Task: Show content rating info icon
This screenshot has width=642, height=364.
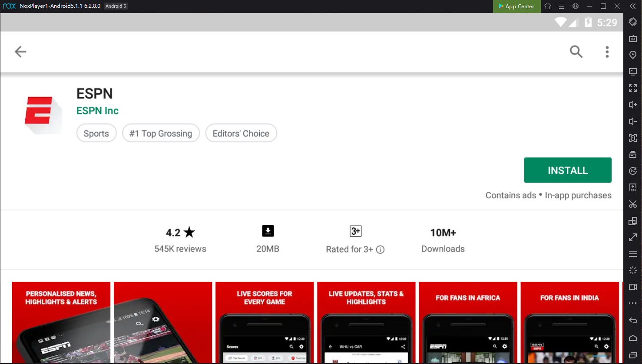Action: [380, 249]
